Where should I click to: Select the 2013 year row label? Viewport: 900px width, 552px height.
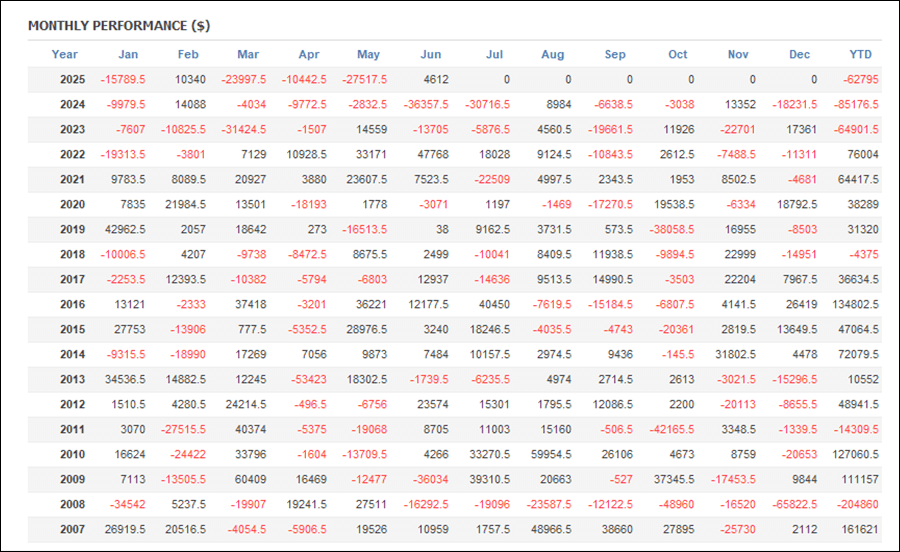72,379
